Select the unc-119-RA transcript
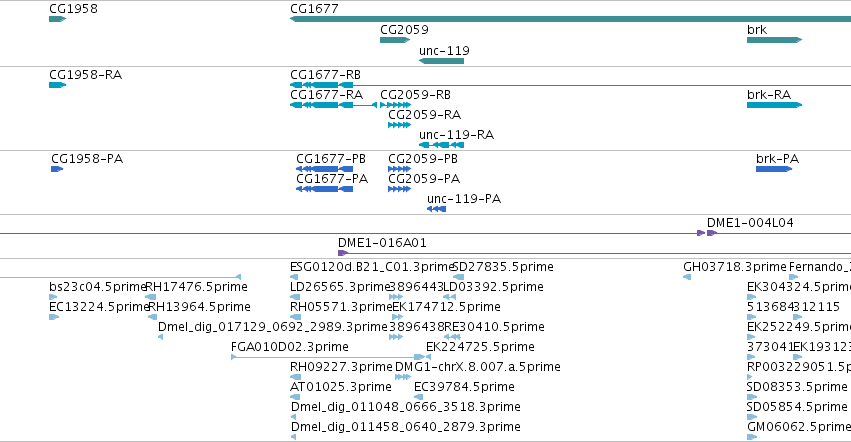The height and width of the screenshot is (442, 851). [x=441, y=145]
